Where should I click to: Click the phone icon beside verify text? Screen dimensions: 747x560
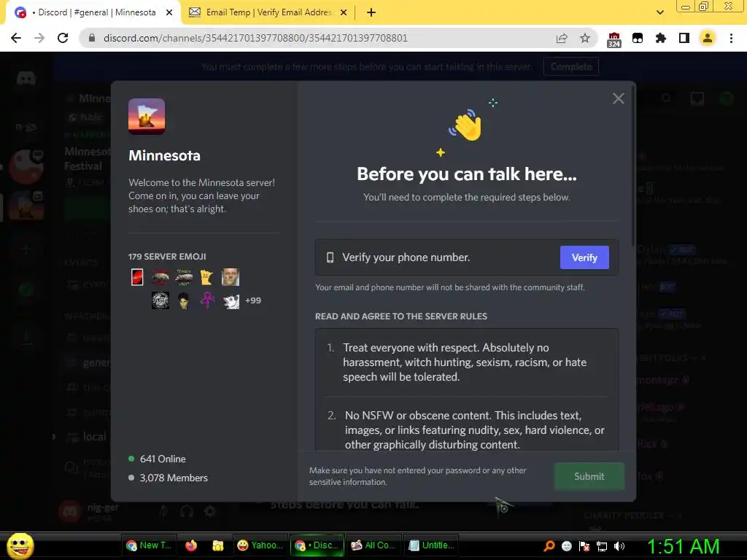click(330, 257)
